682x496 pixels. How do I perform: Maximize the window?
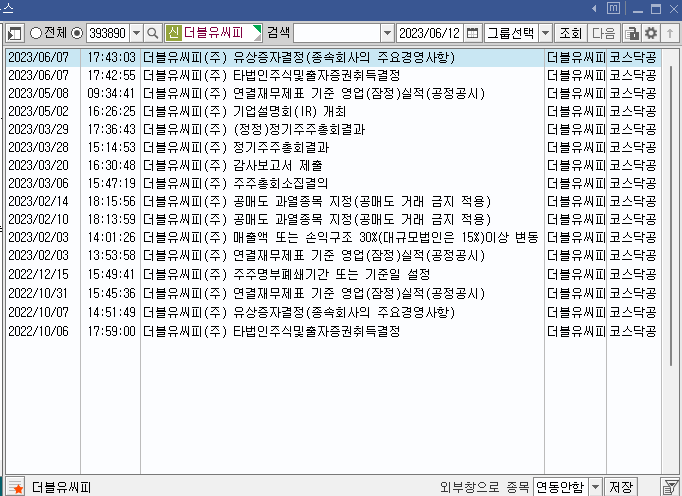pyautogui.click(x=656, y=9)
